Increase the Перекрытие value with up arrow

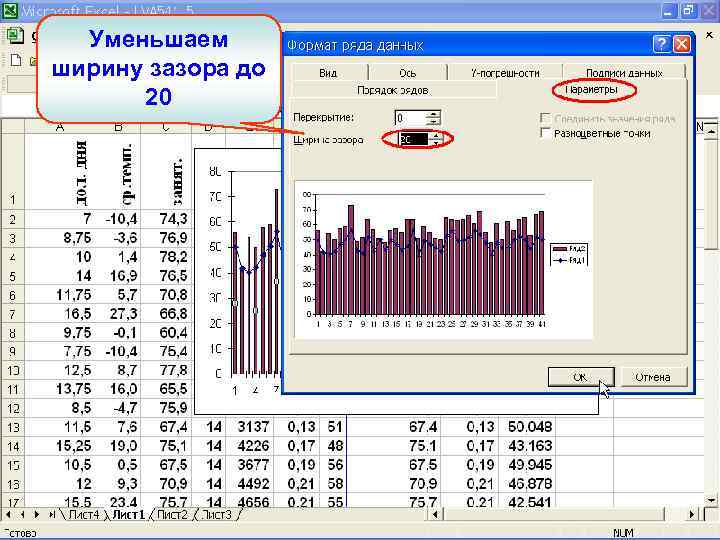coord(433,114)
